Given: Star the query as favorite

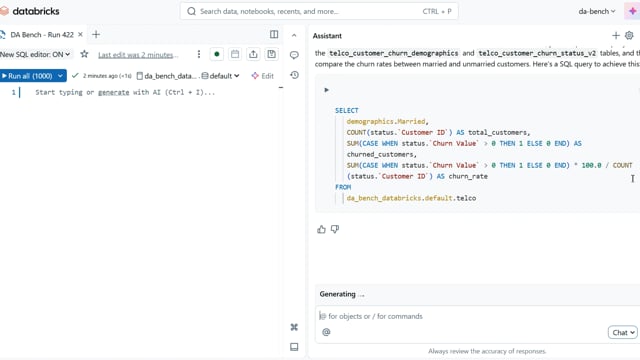Looking at the screenshot, I should (x=84, y=54).
